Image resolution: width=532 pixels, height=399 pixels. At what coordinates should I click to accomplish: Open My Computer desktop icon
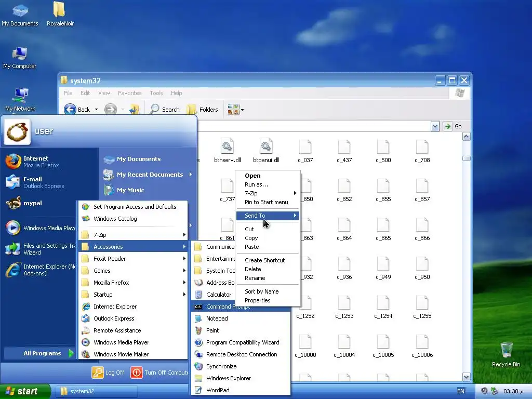point(20,58)
